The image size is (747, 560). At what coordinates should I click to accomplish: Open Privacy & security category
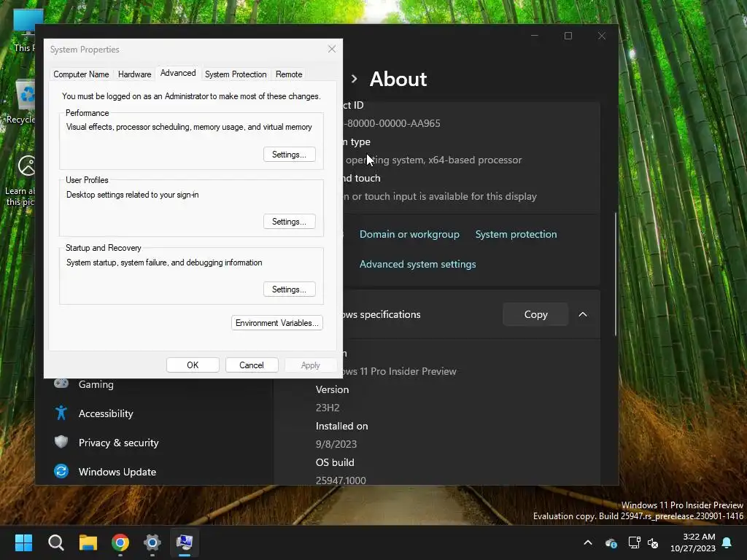click(x=119, y=443)
